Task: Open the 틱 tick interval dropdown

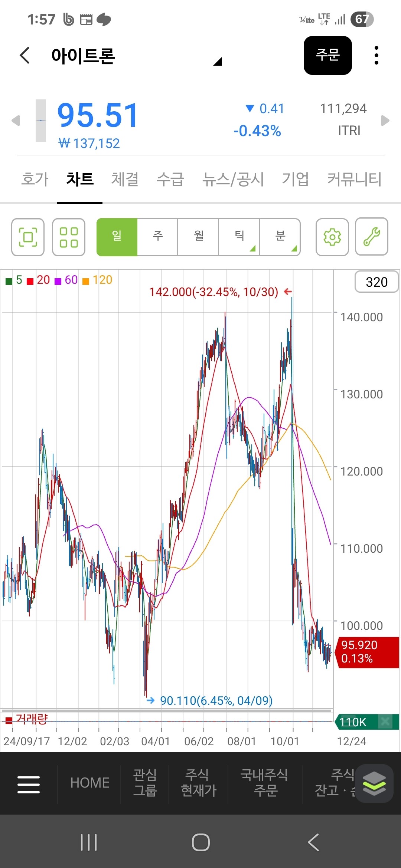Action: 239,237
